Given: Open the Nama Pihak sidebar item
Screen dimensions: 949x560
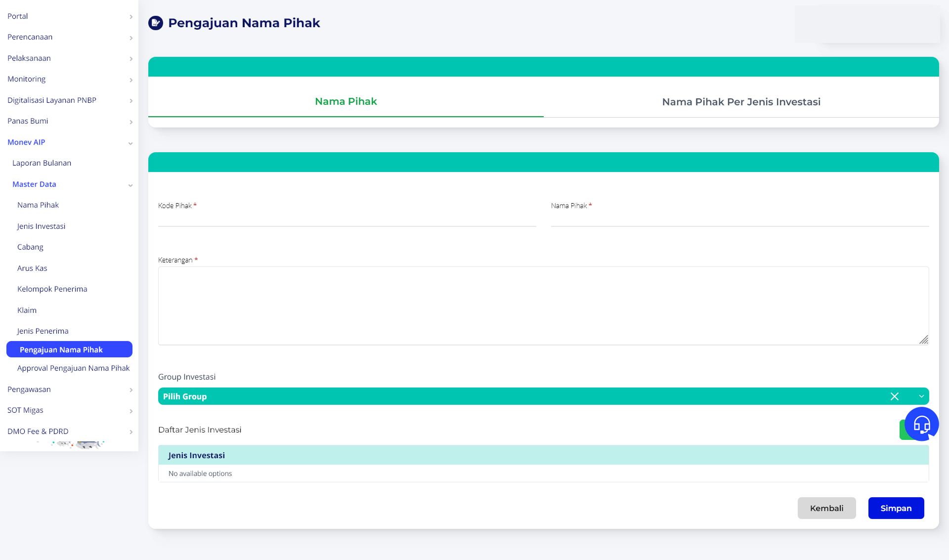Looking at the screenshot, I should coord(38,205).
